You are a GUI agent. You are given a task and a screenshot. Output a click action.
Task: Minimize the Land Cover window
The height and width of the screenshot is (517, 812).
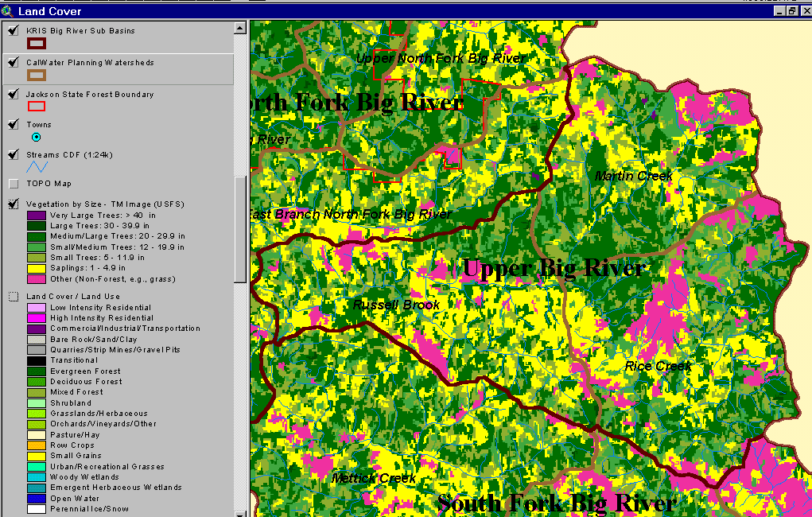[780, 11]
